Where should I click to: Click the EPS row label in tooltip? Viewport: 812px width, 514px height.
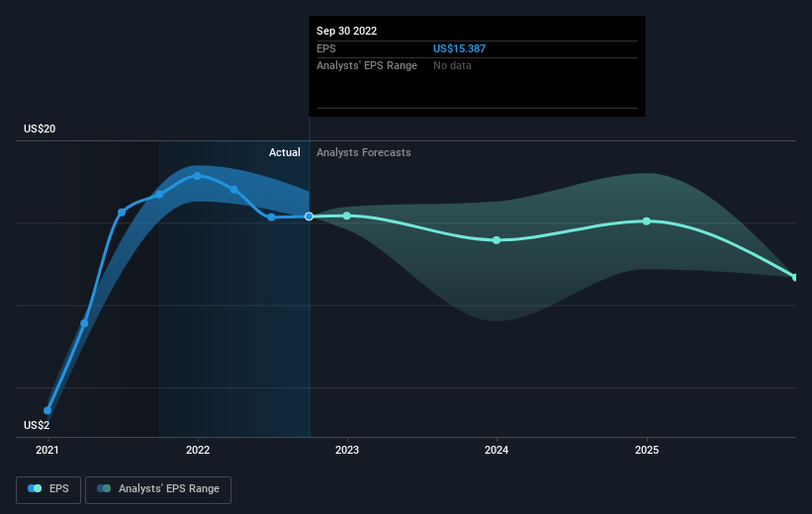[326, 48]
